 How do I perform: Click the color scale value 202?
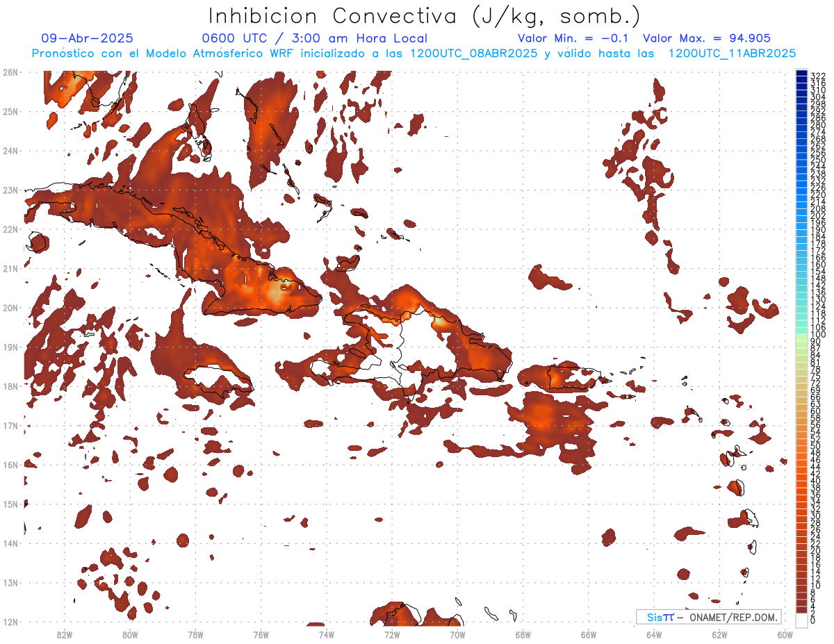click(x=818, y=215)
